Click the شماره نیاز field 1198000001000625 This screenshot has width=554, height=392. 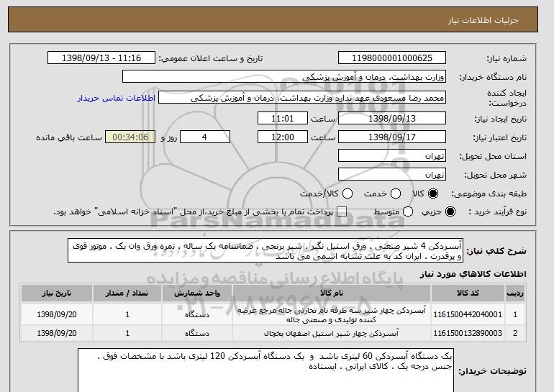[x=392, y=58]
